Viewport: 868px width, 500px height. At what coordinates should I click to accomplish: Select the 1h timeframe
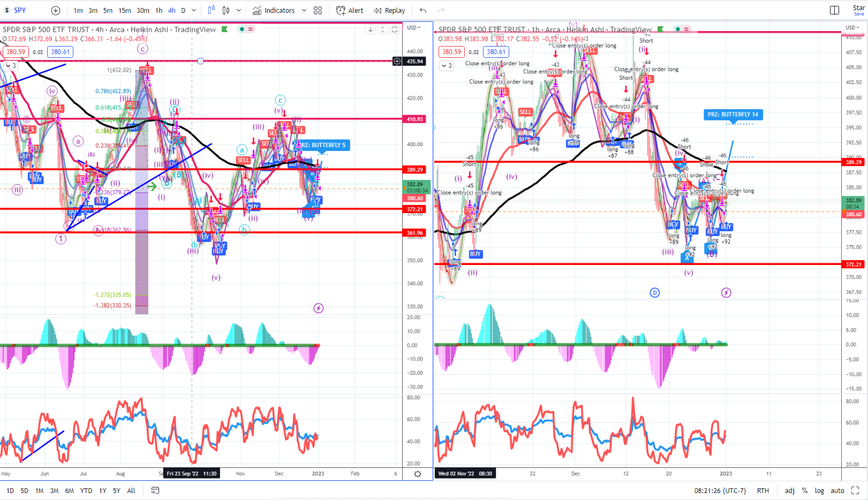(159, 10)
